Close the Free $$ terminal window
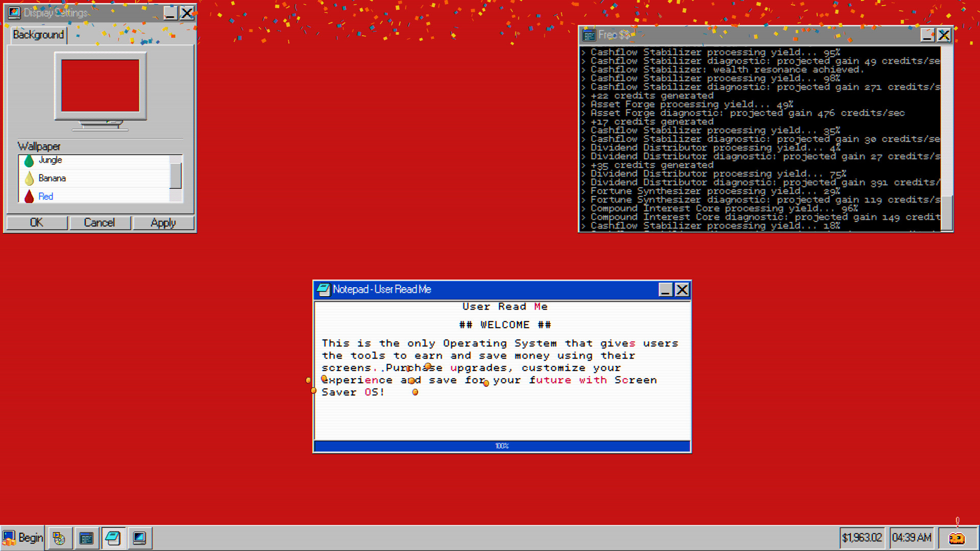The image size is (980, 551). tap(944, 35)
